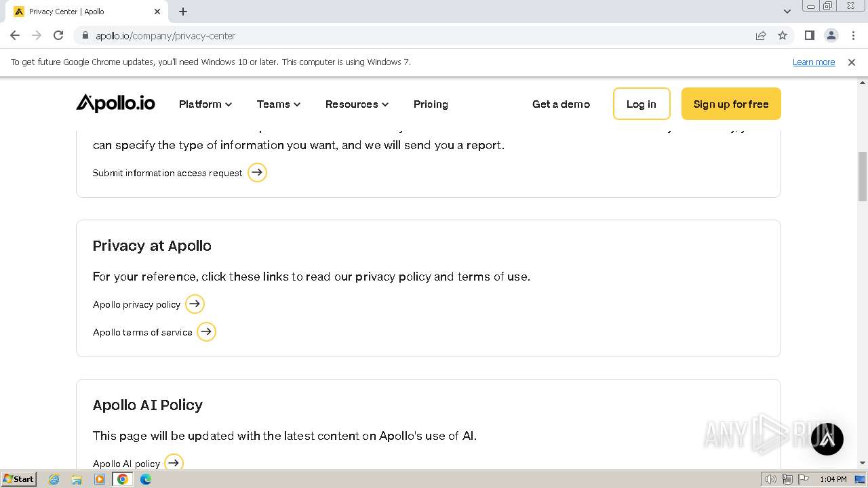This screenshot has height=488, width=868.
Task: Click the Privacy at Apollo heading
Action: (152, 246)
